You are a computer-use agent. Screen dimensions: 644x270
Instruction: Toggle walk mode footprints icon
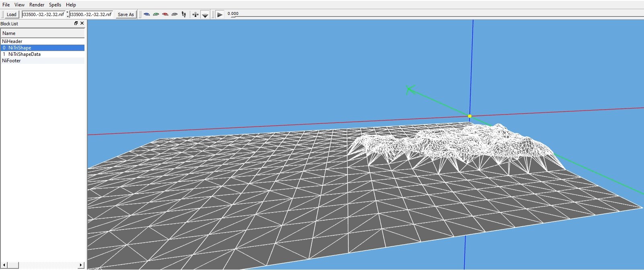pyautogui.click(x=184, y=14)
